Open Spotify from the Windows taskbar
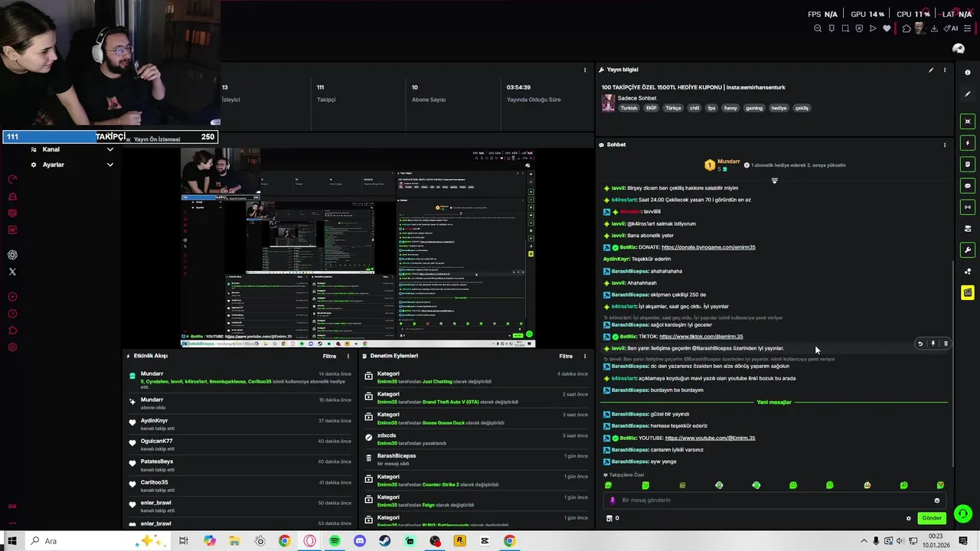980x551 pixels. [335, 541]
